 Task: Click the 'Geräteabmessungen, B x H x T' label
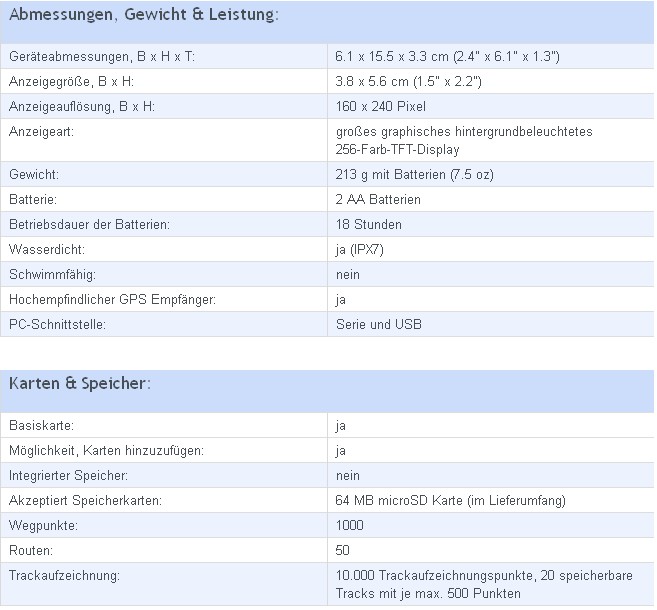(x=102, y=56)
